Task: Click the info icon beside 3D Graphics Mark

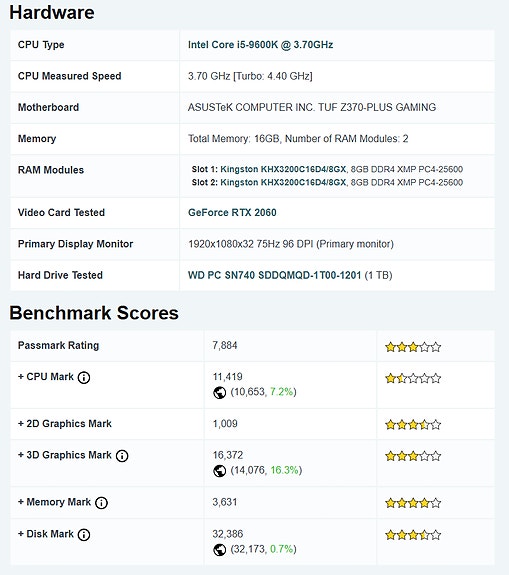Action: point(122,456)
